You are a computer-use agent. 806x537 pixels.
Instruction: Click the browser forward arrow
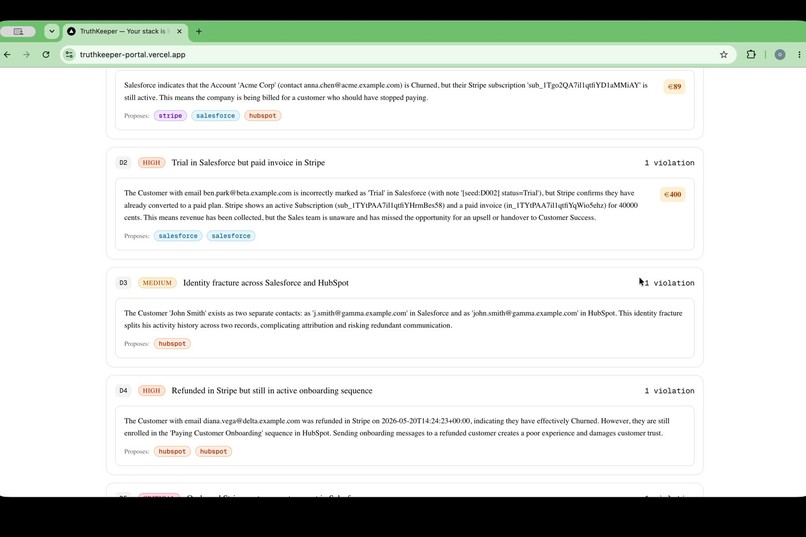[x=26, y=54]
